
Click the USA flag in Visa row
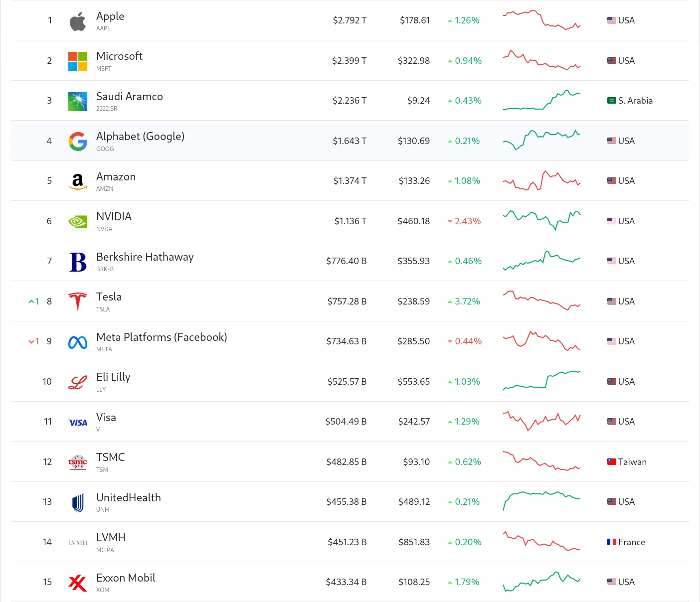point(612,422)
